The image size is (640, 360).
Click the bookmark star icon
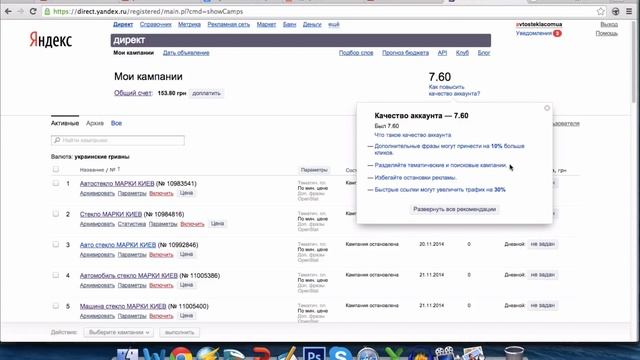(600, 11)
